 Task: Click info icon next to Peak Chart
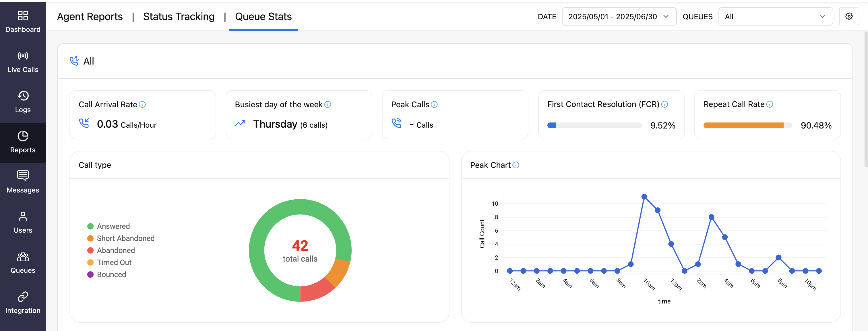(516, 165)
